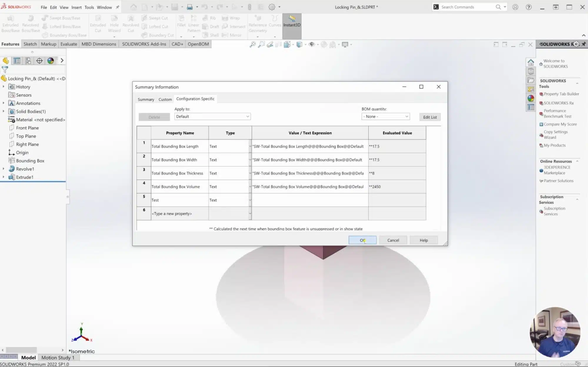Open the Design Library task pane icon

[531, 71]
